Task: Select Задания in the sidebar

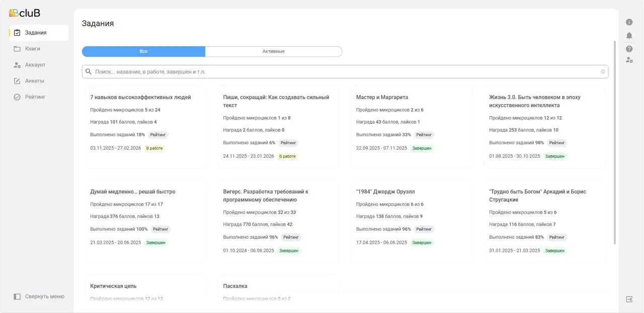Action: coord(39,33)
